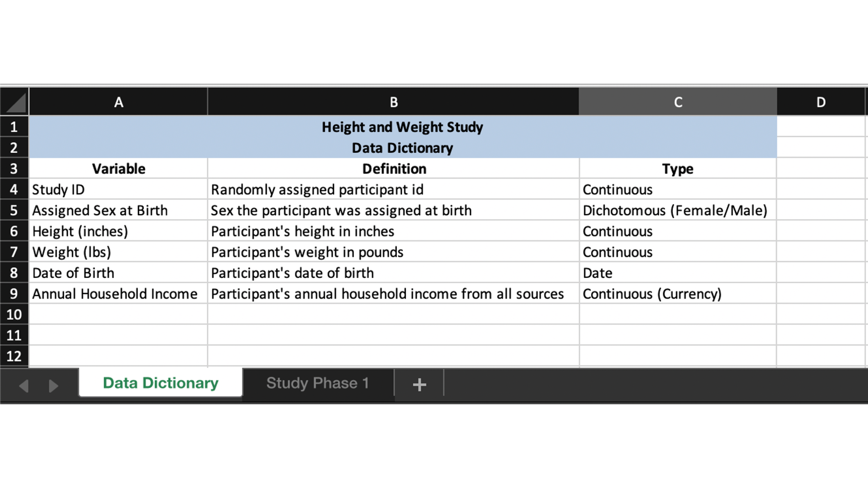Click the Height and Weight Study title cell
Image resolution: width=868 pixels, height=488 pixels.
click(403, 127)
